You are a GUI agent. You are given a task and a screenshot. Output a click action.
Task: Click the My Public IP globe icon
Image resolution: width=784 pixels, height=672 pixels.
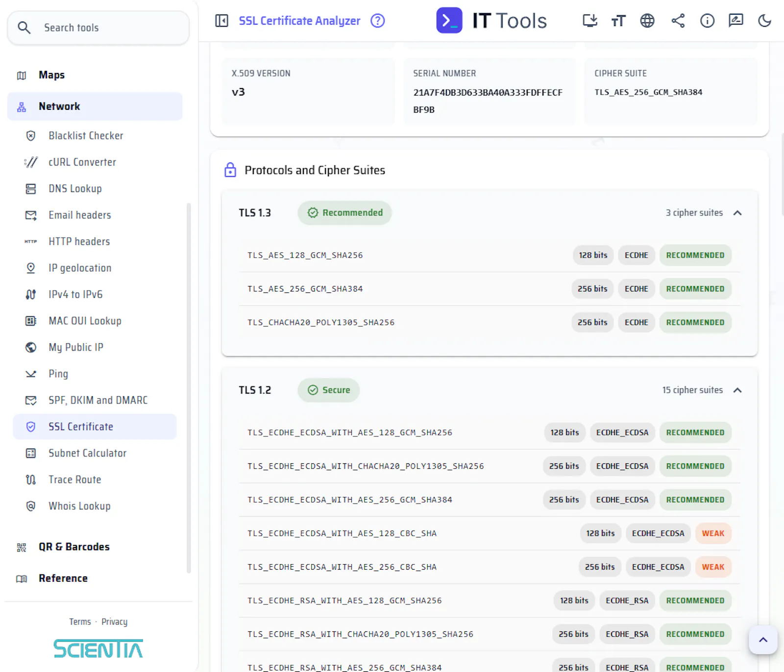31,347
